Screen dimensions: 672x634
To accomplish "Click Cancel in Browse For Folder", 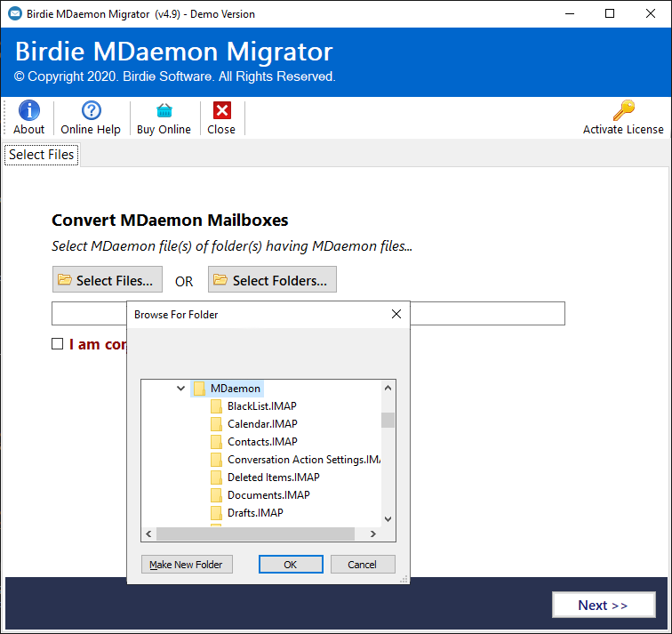I will click(363, 565).
